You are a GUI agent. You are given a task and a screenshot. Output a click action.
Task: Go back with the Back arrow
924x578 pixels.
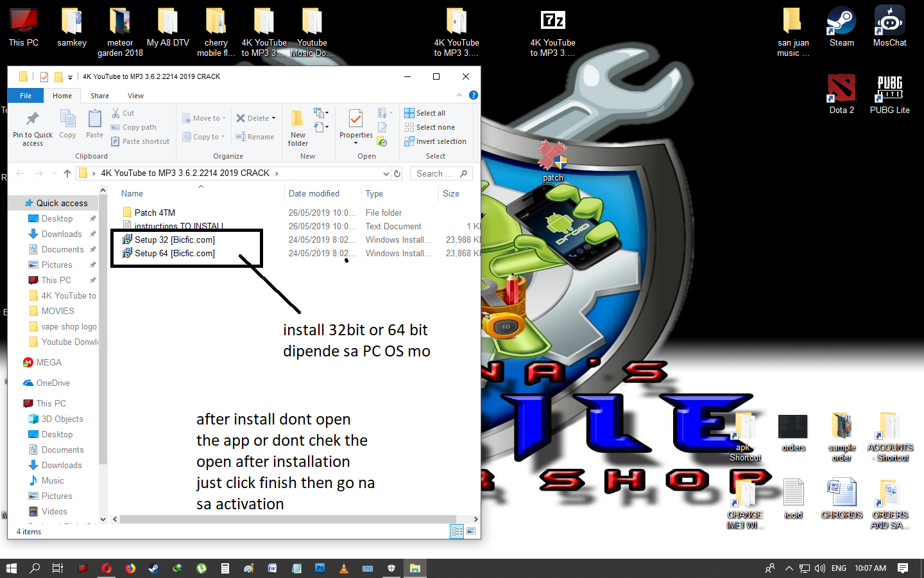pos(20,173)
